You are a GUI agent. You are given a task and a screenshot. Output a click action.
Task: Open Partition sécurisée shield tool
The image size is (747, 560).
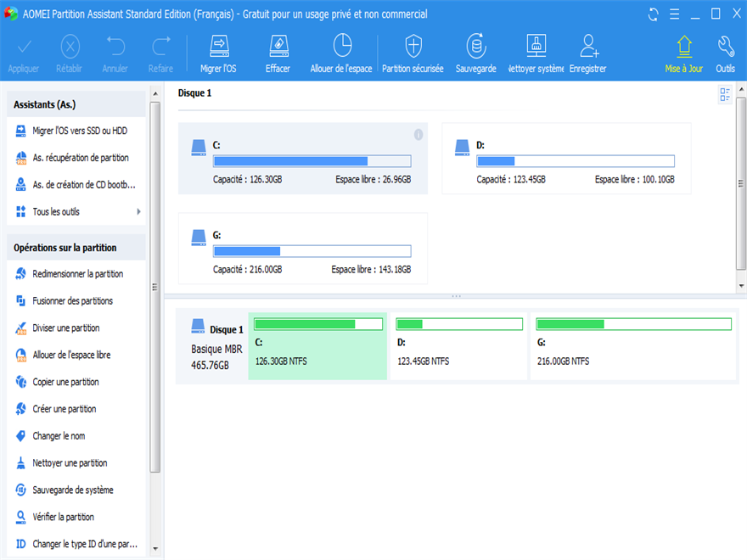point(413,54)
